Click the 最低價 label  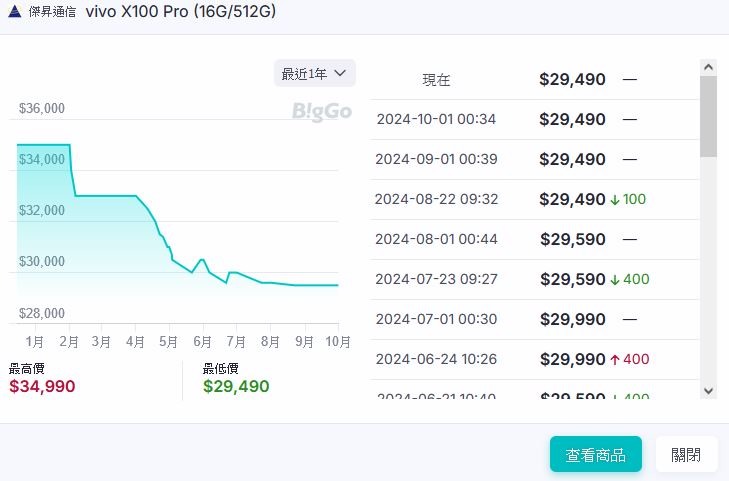click(x=221, y=369)
